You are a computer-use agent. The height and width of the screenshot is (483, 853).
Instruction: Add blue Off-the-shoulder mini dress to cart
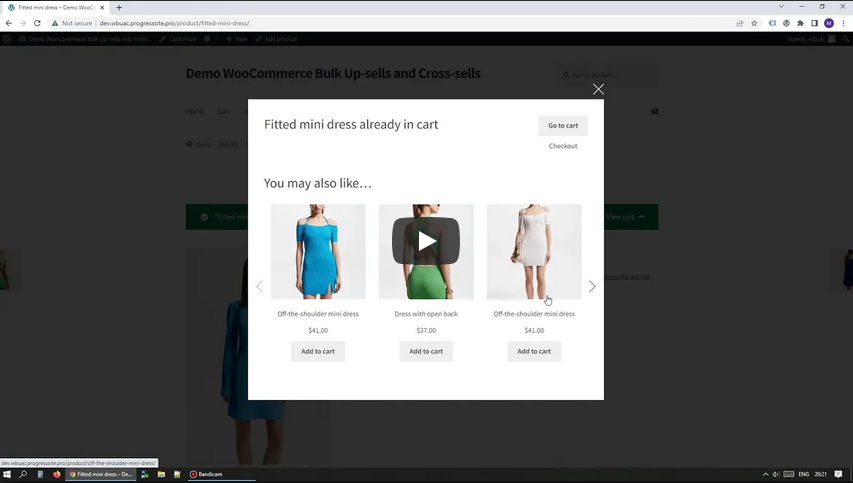pos(318,351)
